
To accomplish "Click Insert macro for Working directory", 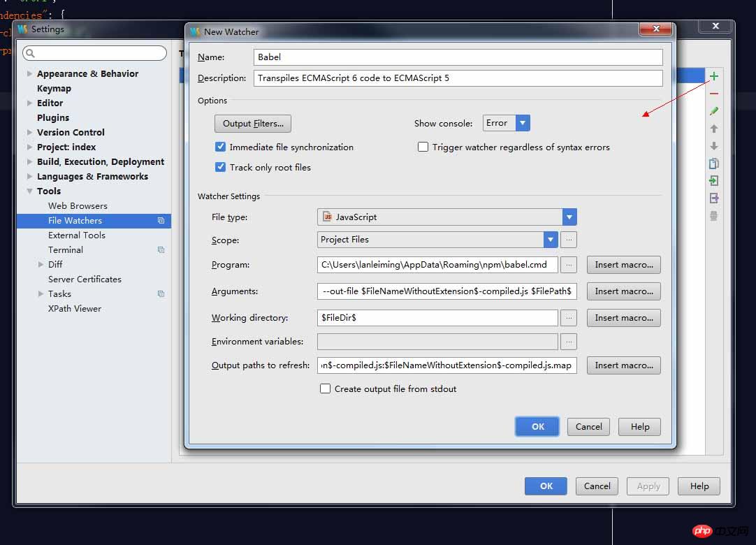I will (624, 318).
